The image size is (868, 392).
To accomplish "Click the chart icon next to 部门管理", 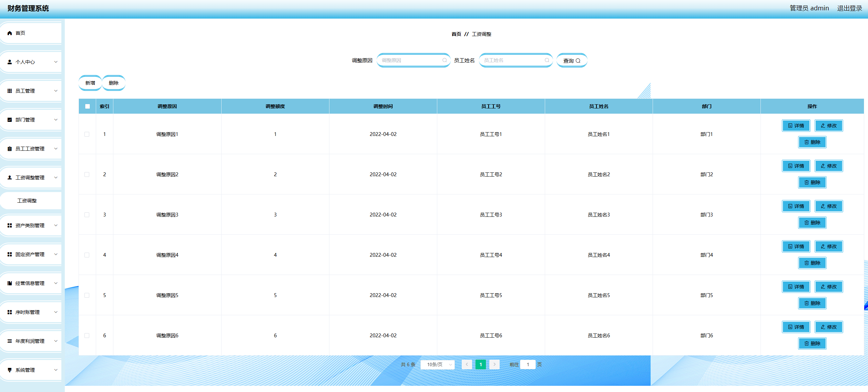I will pos(10,120).
